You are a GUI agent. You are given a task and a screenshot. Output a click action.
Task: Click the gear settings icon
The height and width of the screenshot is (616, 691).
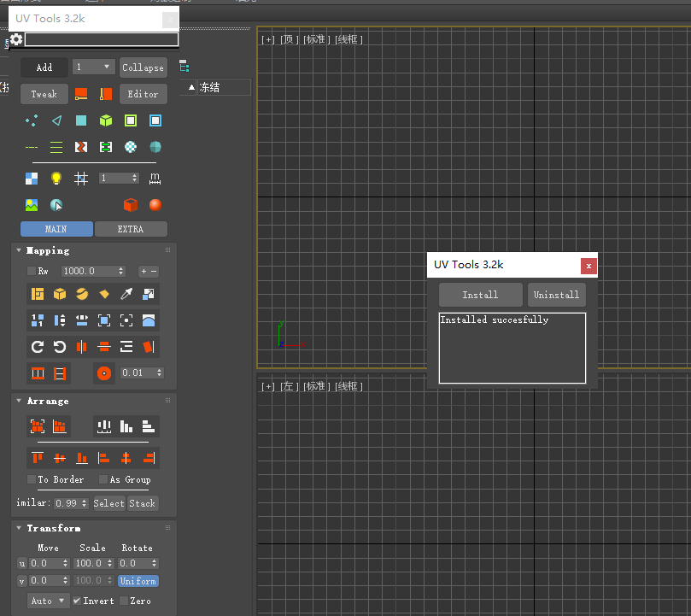(16, 39)
